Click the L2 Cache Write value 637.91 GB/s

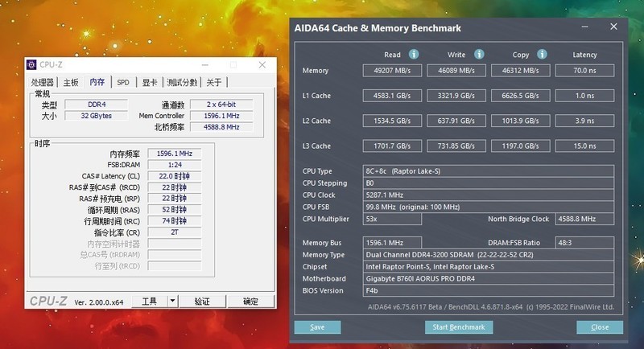456,121
